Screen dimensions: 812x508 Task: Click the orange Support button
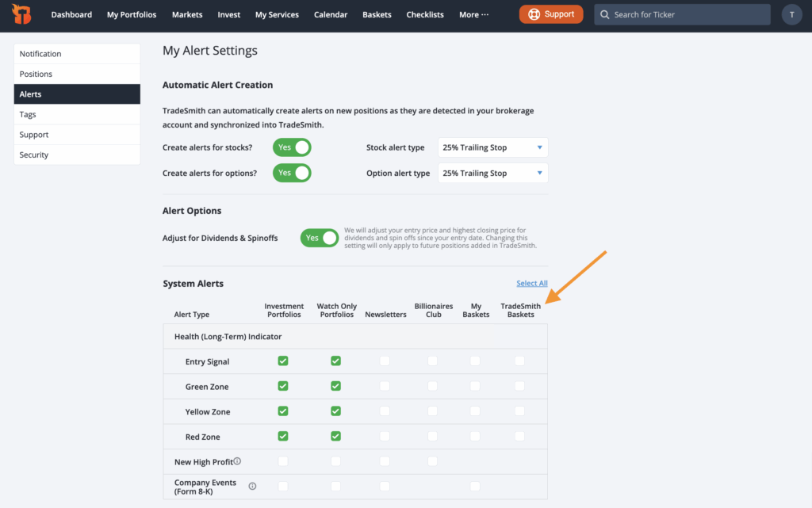551,14
